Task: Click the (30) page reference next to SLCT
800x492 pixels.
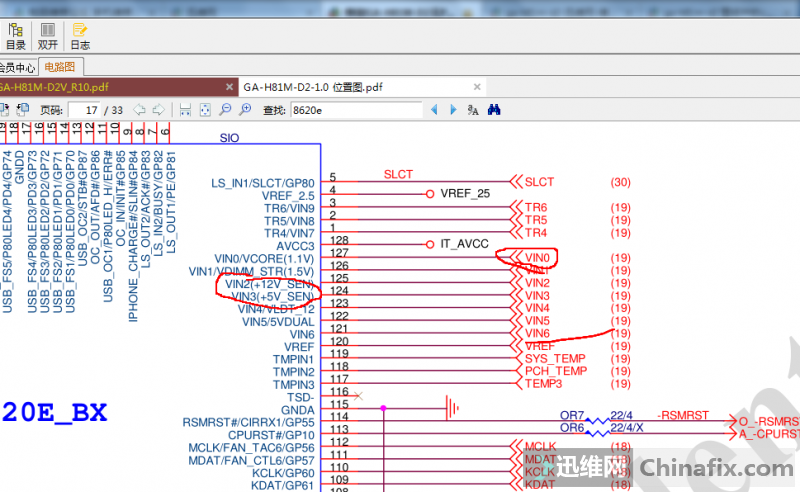Action: tap(620, 182)
